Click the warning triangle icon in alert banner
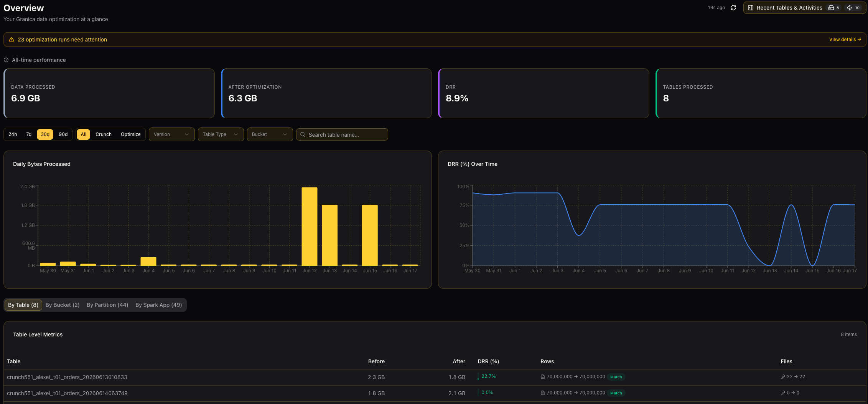Viewport: 868px width, 404px height. click(x=12, y=40)
